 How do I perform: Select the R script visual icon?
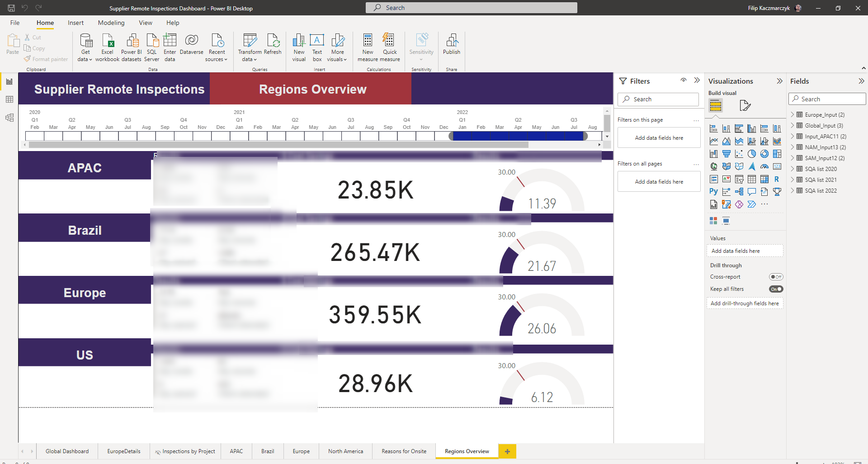(777, 179)
